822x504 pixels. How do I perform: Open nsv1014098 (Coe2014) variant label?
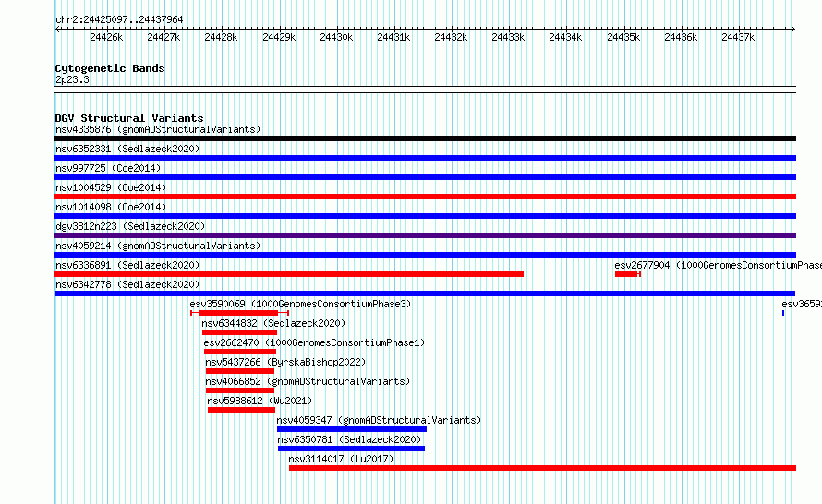click(111, 207)
